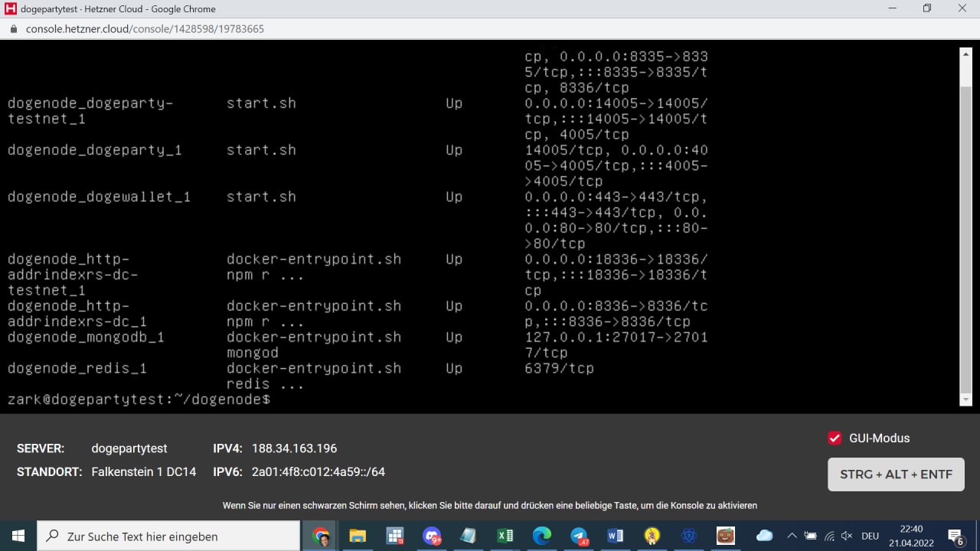The image size is (980, 551).
Task: Click the battery status tray icon
Action: pyautogui.click(x=810, y=536)
